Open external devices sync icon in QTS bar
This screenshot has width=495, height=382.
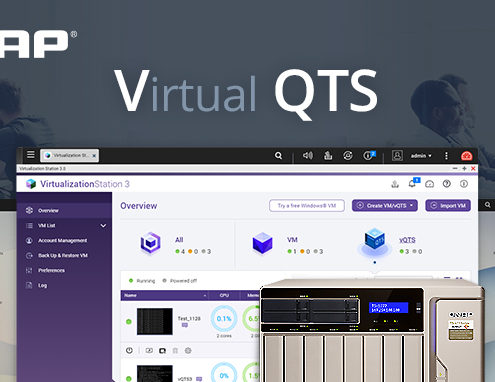tap(348, 155)
